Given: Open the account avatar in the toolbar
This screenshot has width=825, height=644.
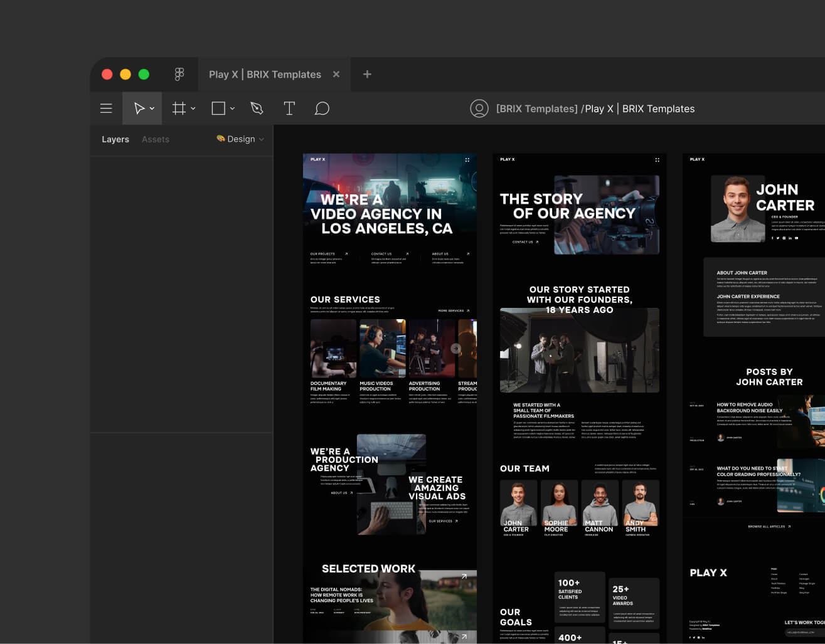Looking at the screenshot, I should pyautogui.click(x=479, y=108).
